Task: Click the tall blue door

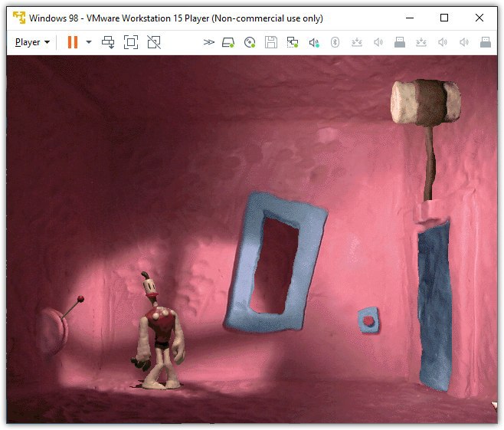Action: click(434, 306)
